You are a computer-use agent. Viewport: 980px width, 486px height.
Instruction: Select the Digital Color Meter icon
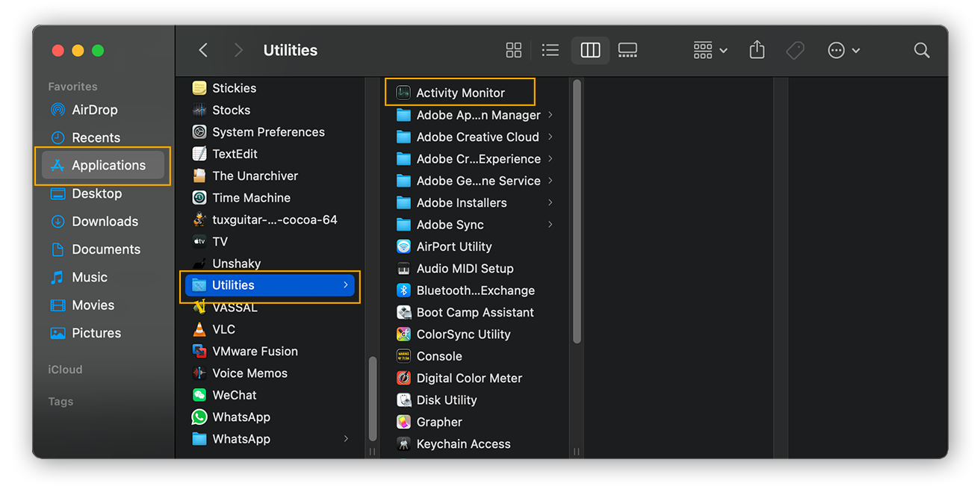[403, 378]
